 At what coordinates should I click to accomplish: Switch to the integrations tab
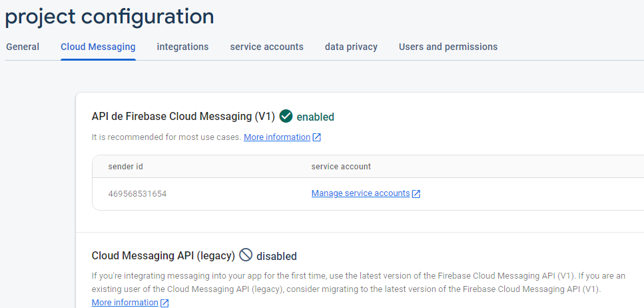coord(182,47)
